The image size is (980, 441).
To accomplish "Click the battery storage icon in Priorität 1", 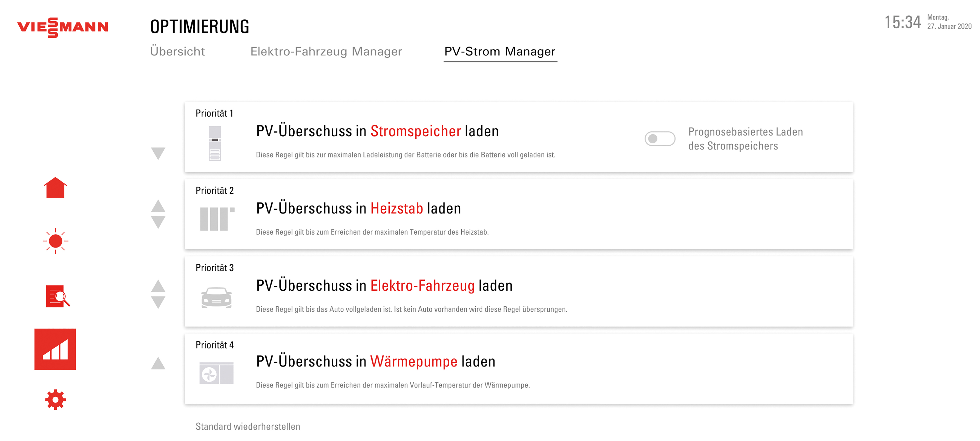I will click(x=215, y=143).
